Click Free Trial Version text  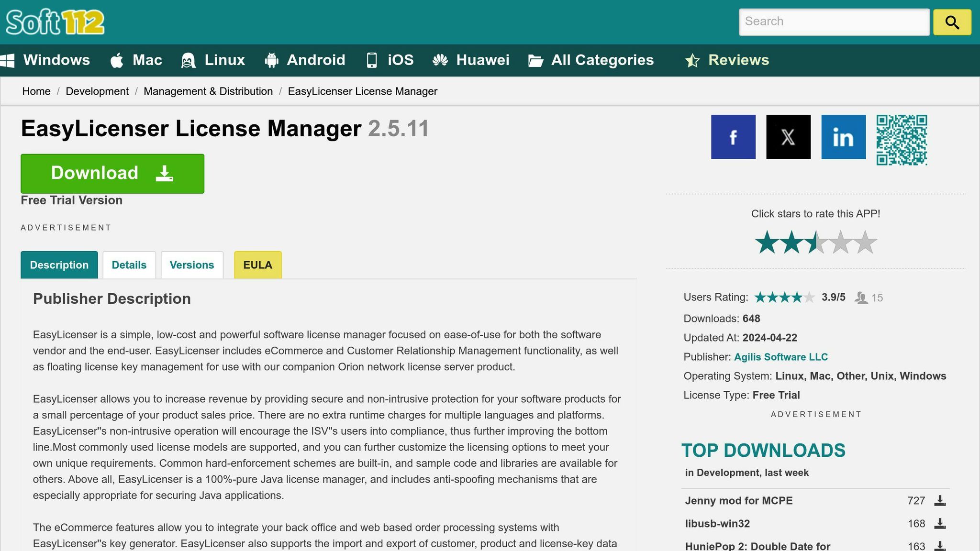(72, 200)
